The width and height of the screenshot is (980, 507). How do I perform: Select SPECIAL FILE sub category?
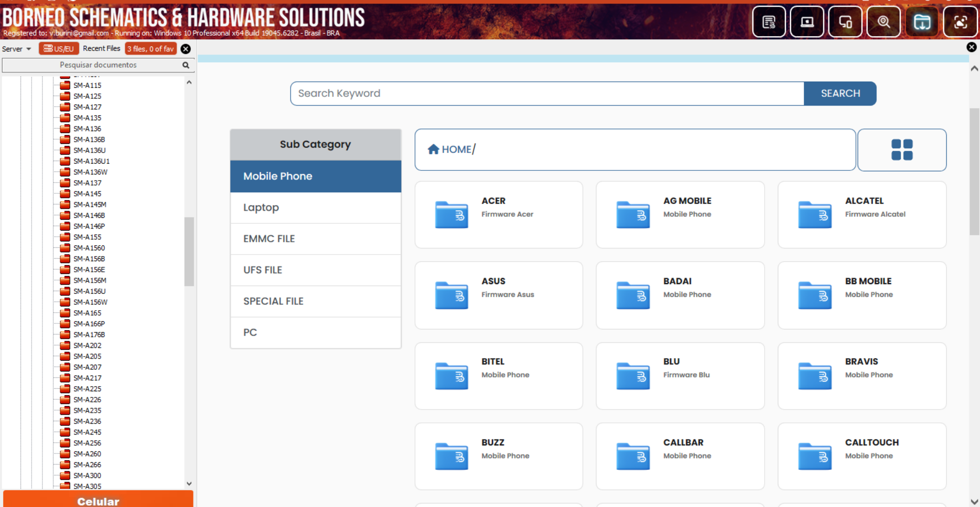point(315,301)
